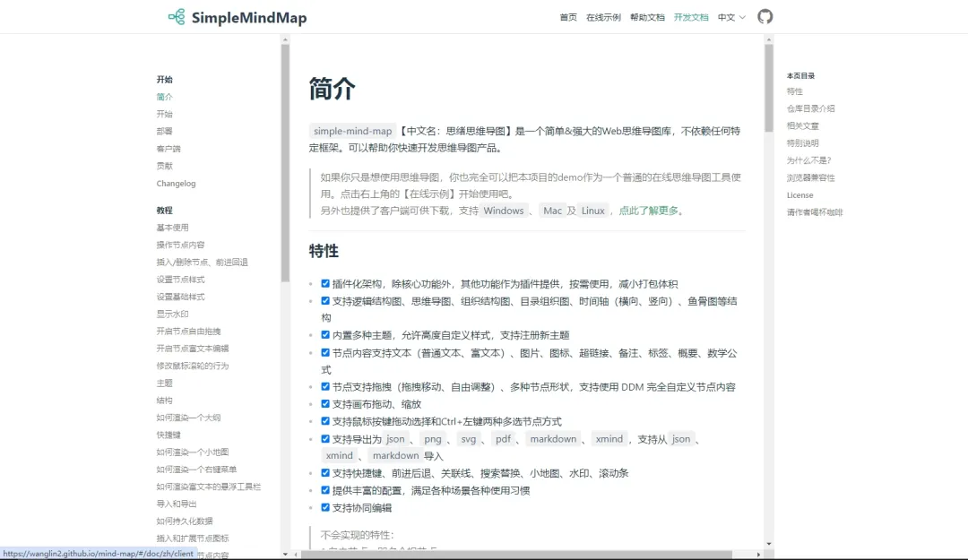Click the left sidebar scrollbar down arrow
The height and width of the screenshot is (560, 968).
coord(285,554)
